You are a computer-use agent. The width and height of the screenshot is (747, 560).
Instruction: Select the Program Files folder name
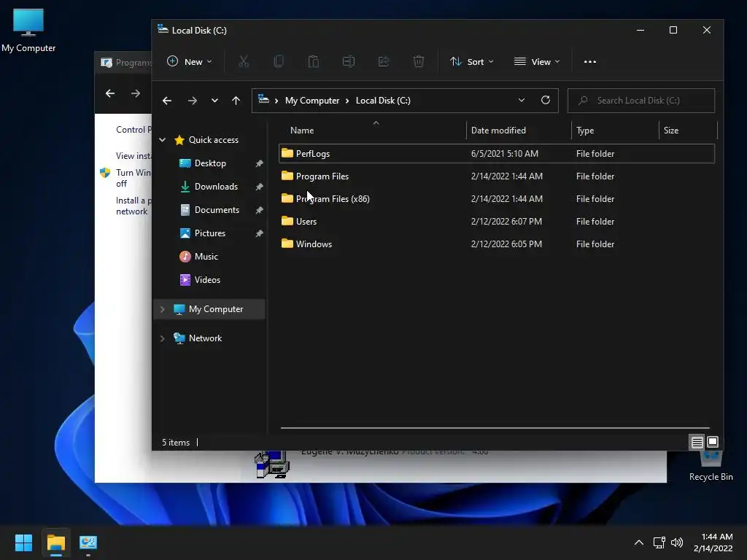coord(322,176)
